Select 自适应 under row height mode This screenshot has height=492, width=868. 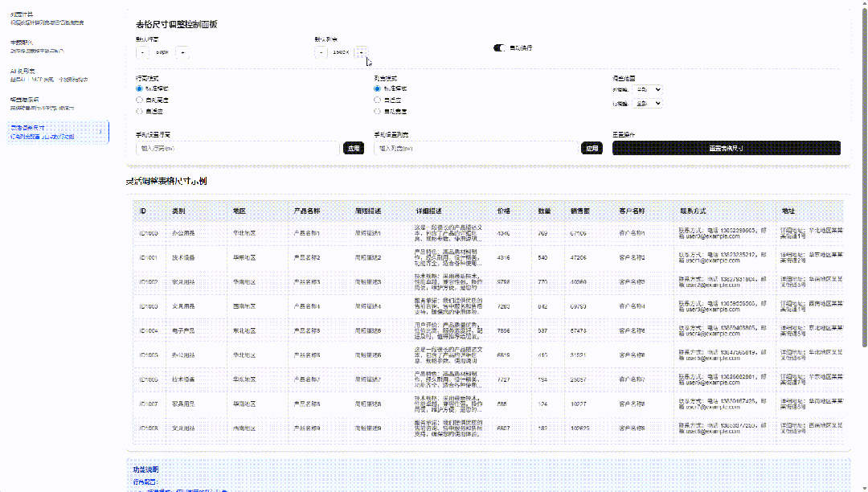[140, 111]
